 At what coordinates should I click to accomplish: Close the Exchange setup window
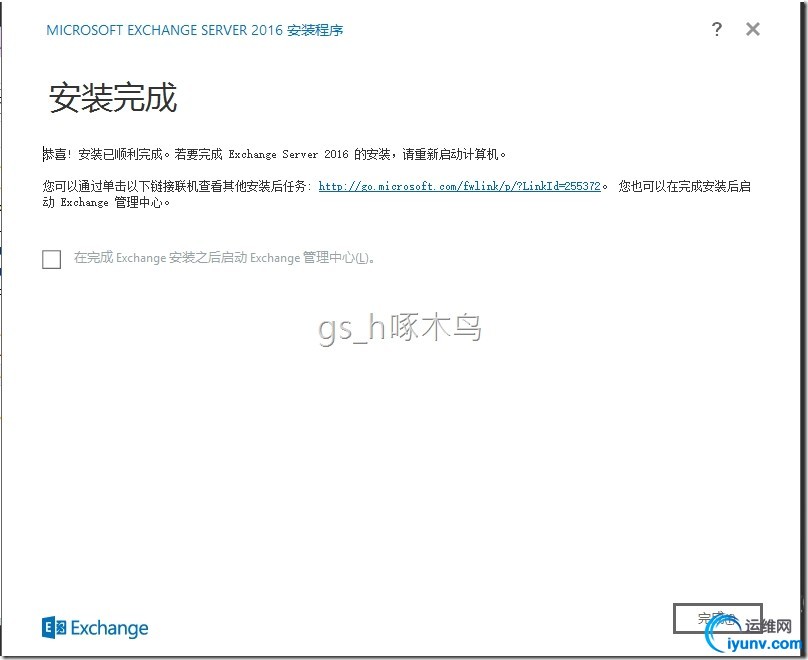point(753,29)
